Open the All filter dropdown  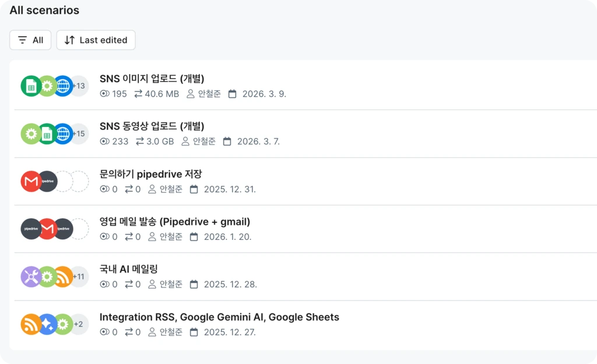tap(30, 40)
